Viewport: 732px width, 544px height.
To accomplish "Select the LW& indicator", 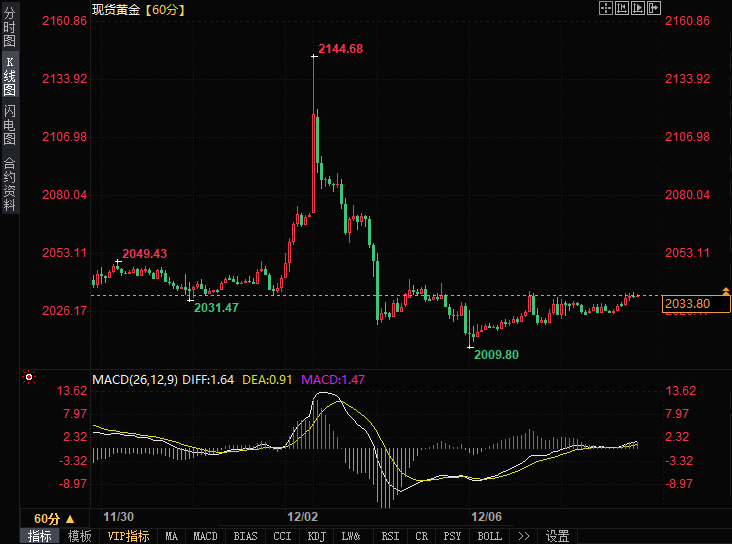I will click(351, 536).
